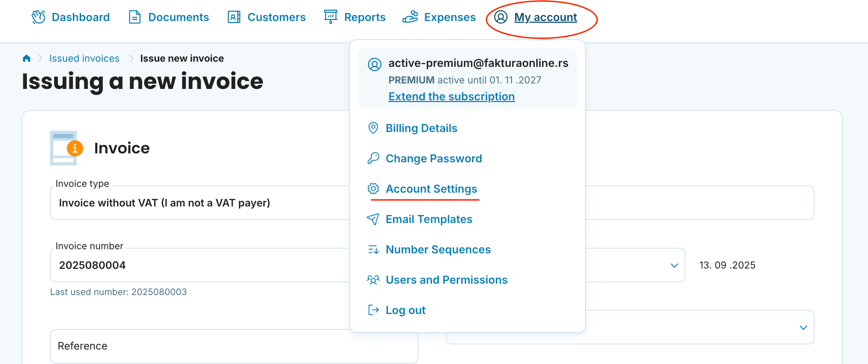Click the Documents page icon
The height and width of the screenshot is (364, 868).
[x=135, y=17]
